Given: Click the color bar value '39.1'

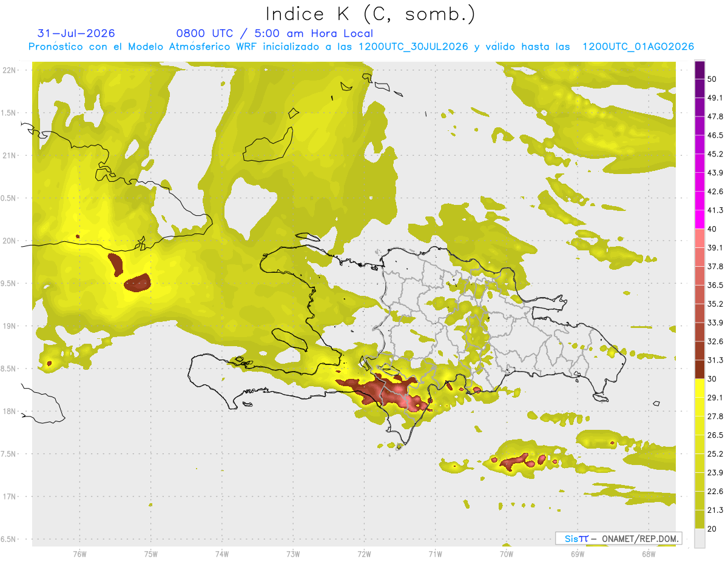Looking at the screenshot, I should pos(715,247).
